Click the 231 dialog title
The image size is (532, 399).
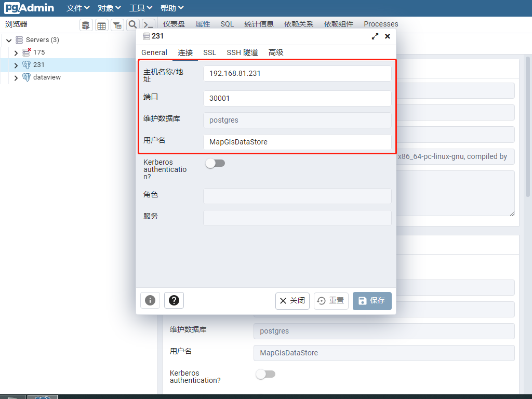pyautogui.click(x=157, y=36)
